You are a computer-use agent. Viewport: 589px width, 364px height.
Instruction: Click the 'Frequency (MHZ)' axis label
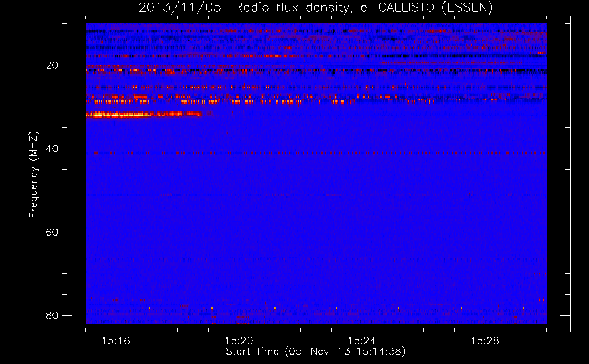pyautogui.click(x=33, y=175)
